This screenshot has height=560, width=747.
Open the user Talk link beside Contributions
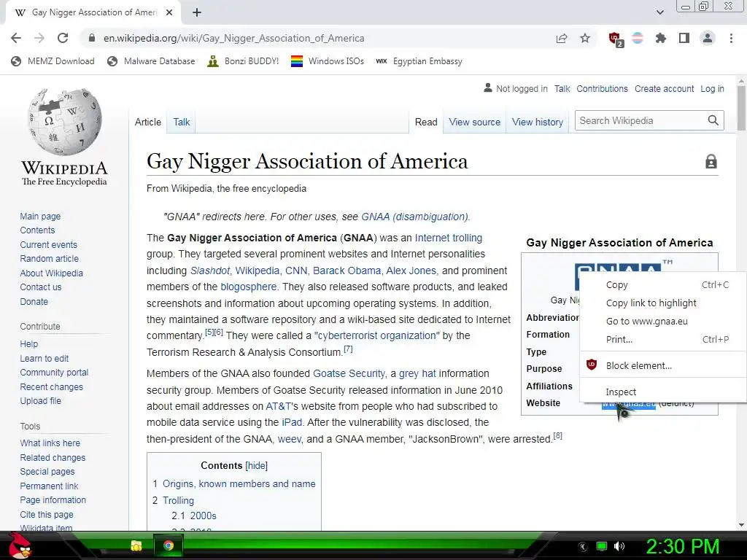click(562, 88)
